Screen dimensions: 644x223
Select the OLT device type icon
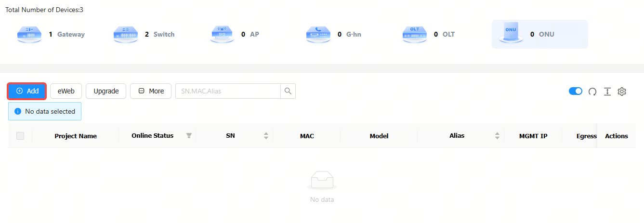tap(415, 34)
